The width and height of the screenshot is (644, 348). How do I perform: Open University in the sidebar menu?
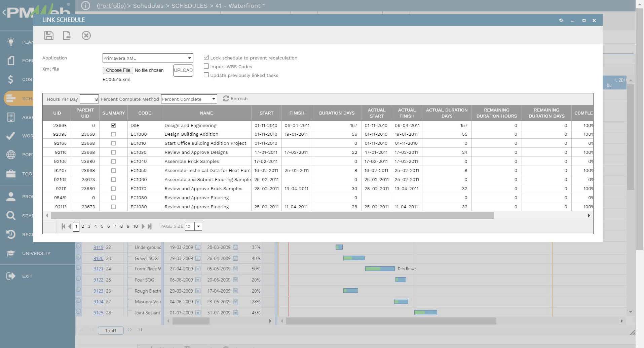[x=36, y=253]
